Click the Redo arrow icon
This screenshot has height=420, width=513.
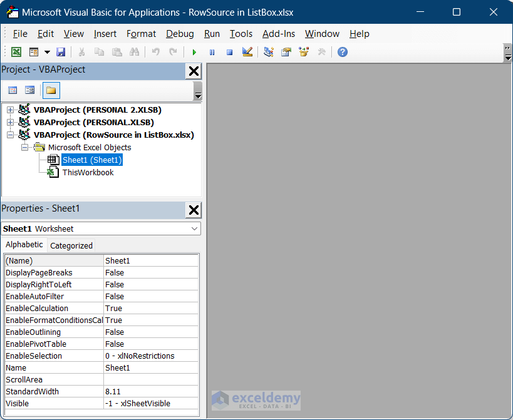(173, 52)
